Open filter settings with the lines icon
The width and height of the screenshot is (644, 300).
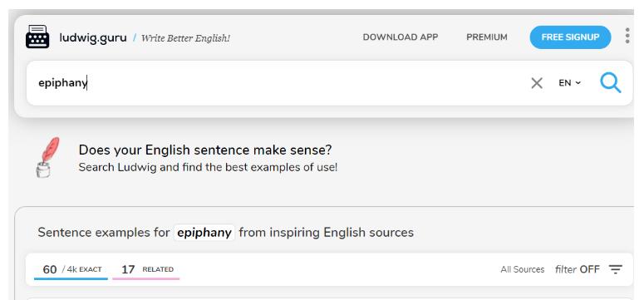tap(615, 269)
